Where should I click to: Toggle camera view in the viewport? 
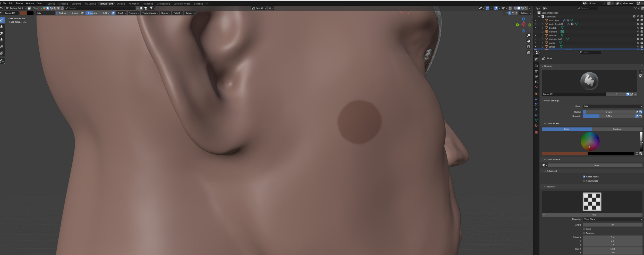(529, 47)
